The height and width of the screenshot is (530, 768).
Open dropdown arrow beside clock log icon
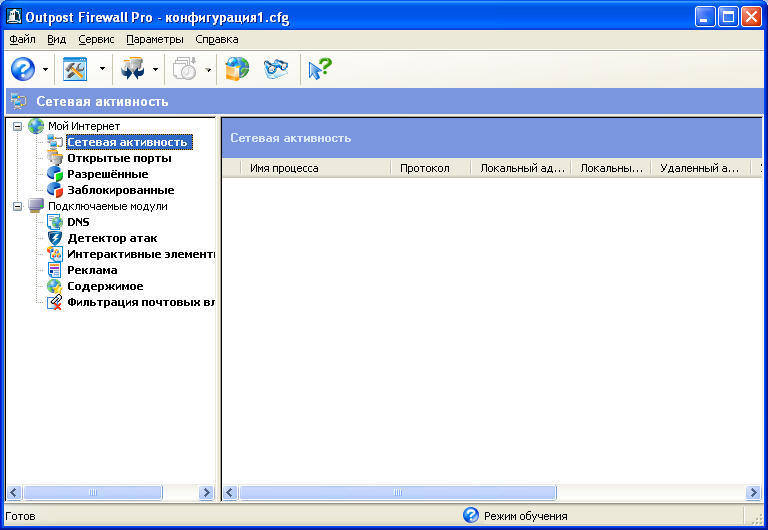208,69
